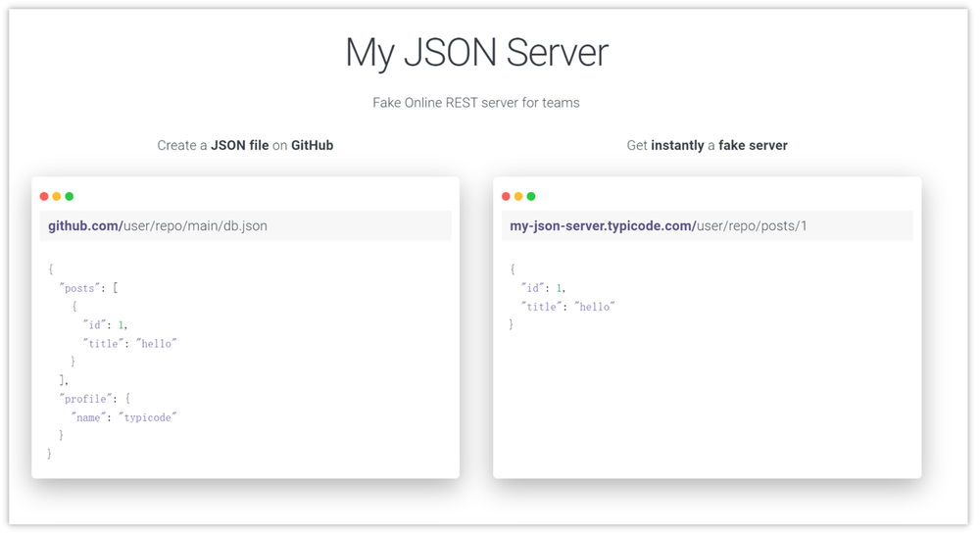Click the My JSON Server page title
The image size is (980, 535).
pos(476,53)
